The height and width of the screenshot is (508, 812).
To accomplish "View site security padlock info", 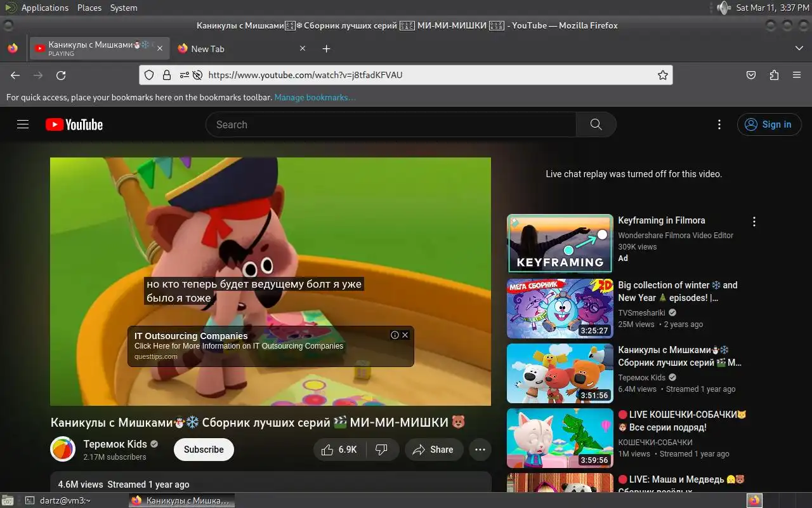I will (x=167, y=75).
